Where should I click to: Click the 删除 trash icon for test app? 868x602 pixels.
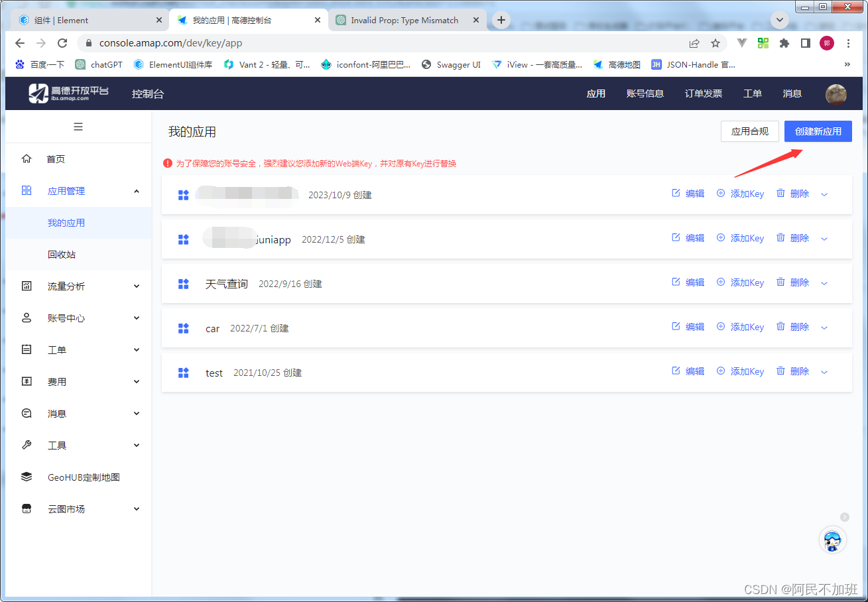tap(780, 371)
